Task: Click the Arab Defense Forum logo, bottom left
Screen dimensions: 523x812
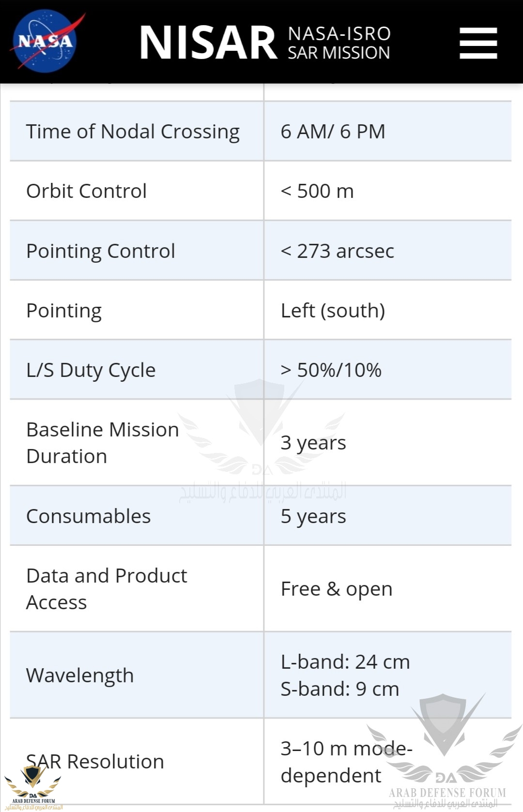Action: pyautogui.click(x=33, y=787)
